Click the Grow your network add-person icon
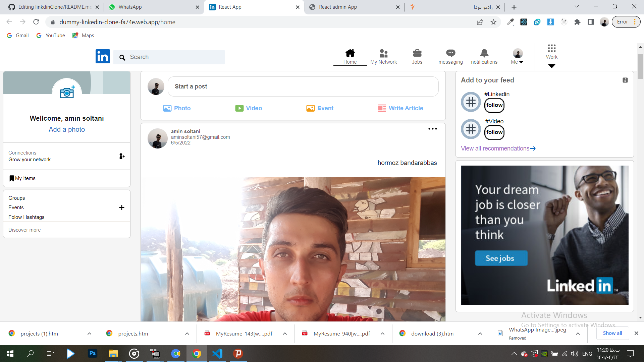644x362 pixels. pos(122,156)
